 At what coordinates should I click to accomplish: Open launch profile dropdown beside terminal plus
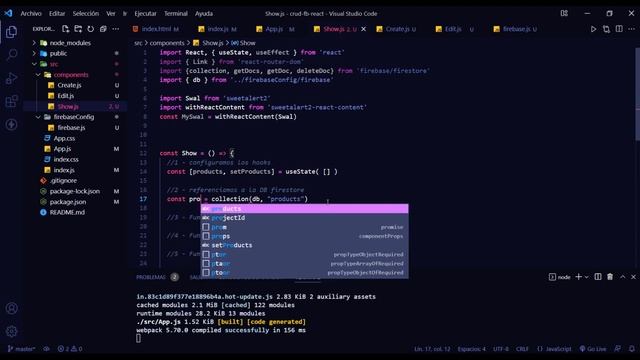[587, 277]
